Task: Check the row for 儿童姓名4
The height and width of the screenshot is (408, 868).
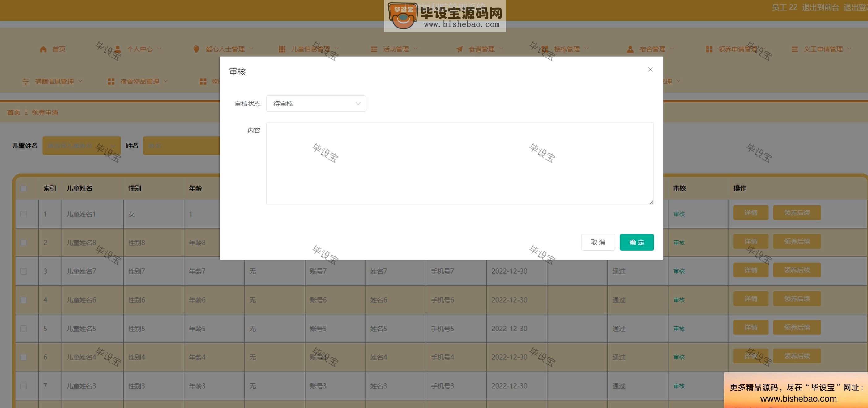Action: pyautogui.click(x=24, y=357)
